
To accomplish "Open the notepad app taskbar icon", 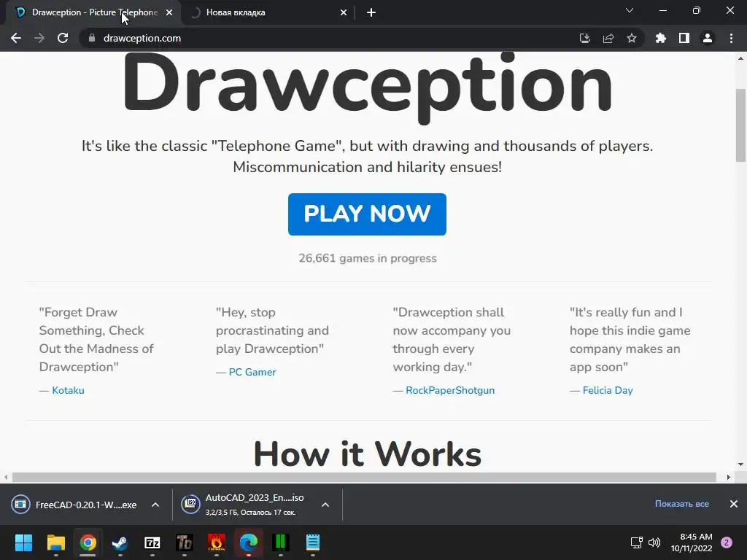I will pyautogui.click(x=312, y=542).
